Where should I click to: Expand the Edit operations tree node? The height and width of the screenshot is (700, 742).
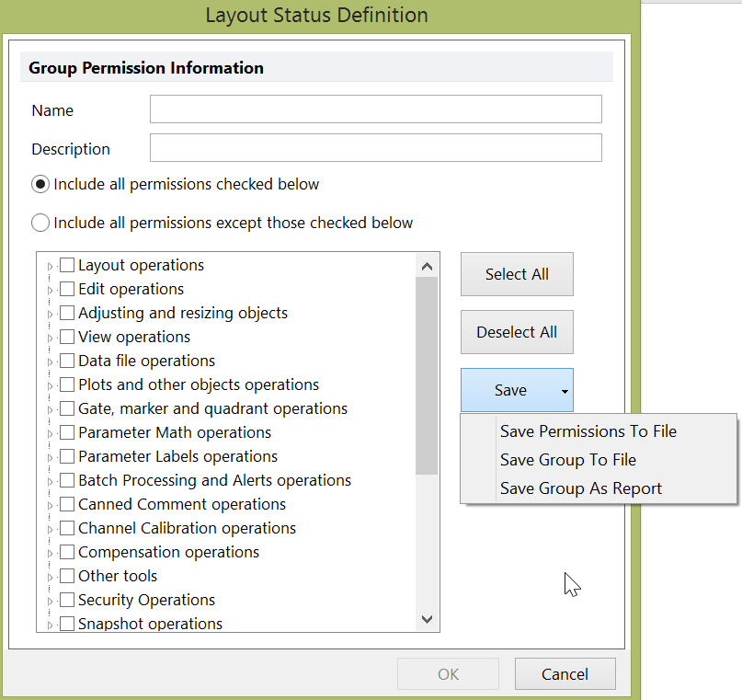tap(50, 290)
